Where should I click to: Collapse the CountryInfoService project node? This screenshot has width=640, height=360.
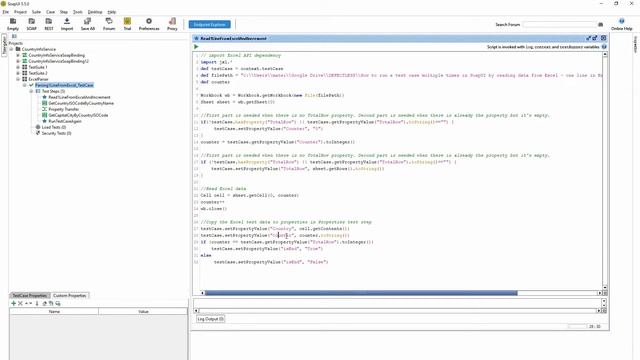point(11,49)
